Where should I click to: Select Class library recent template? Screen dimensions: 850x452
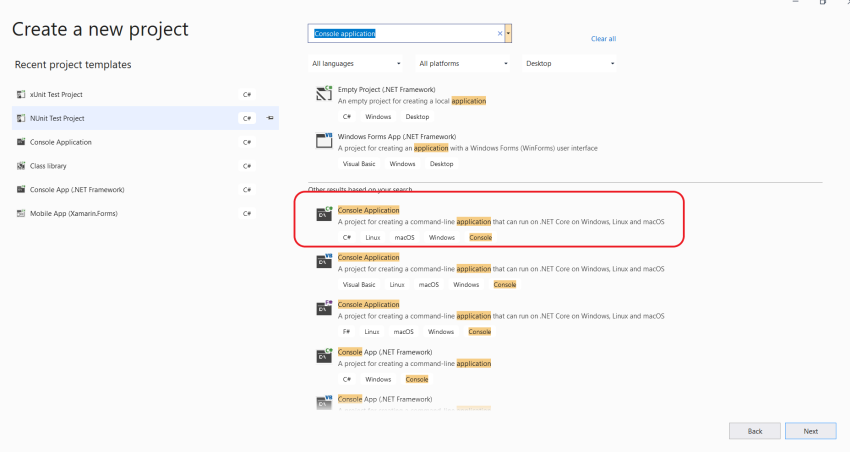click(x=145, y=166)
